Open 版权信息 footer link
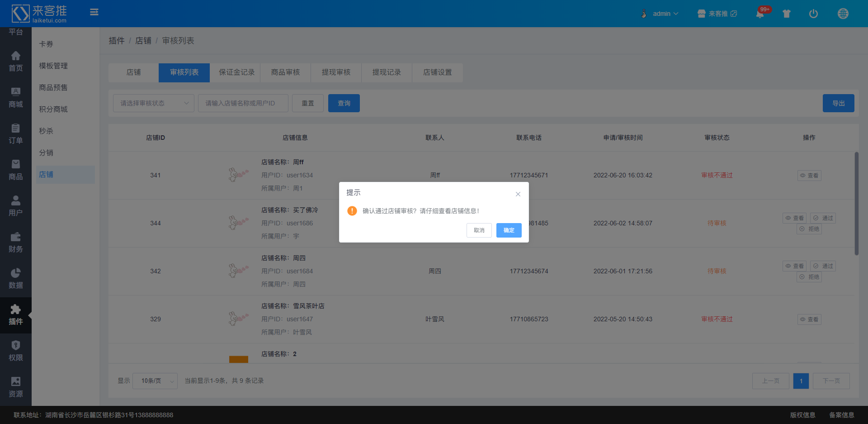The width and height of the screenshot is (868, 424). 803,415
